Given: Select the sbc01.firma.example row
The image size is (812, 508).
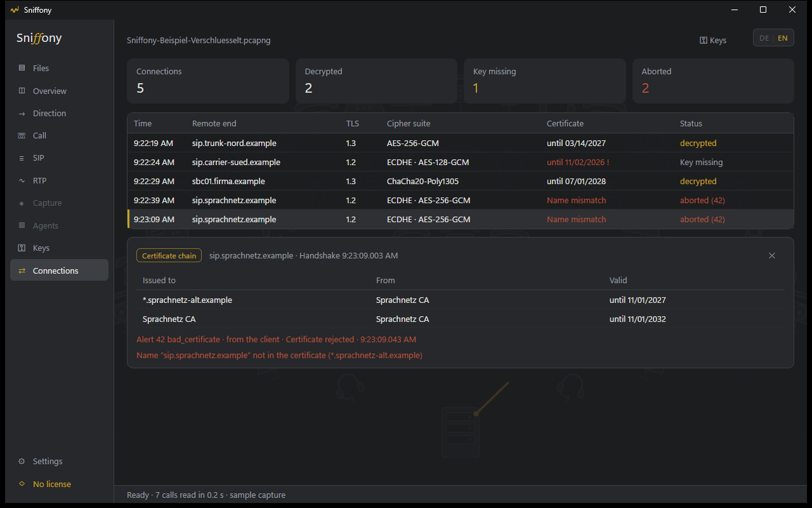Looking at the screenshot, I should [461, 181].
